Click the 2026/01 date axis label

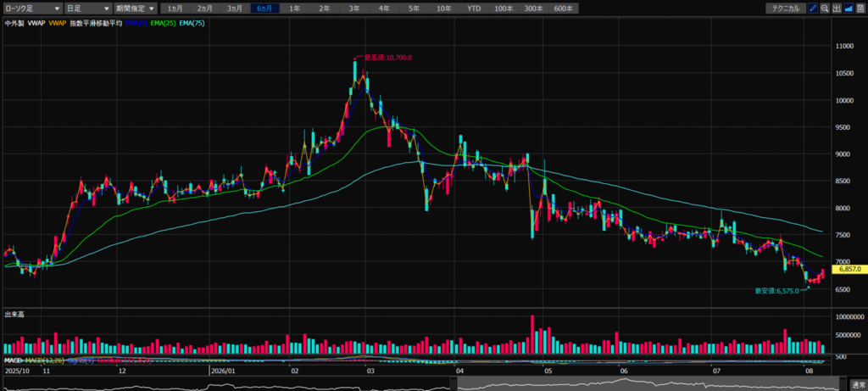point(224,371)
